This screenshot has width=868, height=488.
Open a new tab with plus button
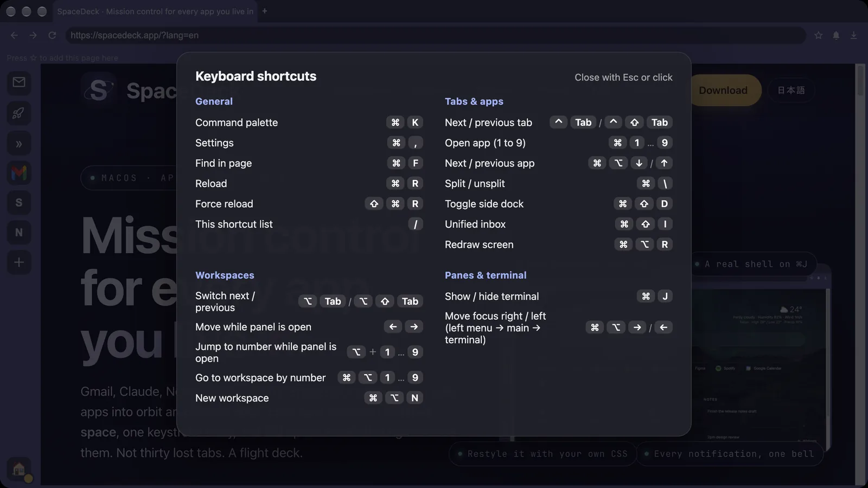tap(265, 11)
